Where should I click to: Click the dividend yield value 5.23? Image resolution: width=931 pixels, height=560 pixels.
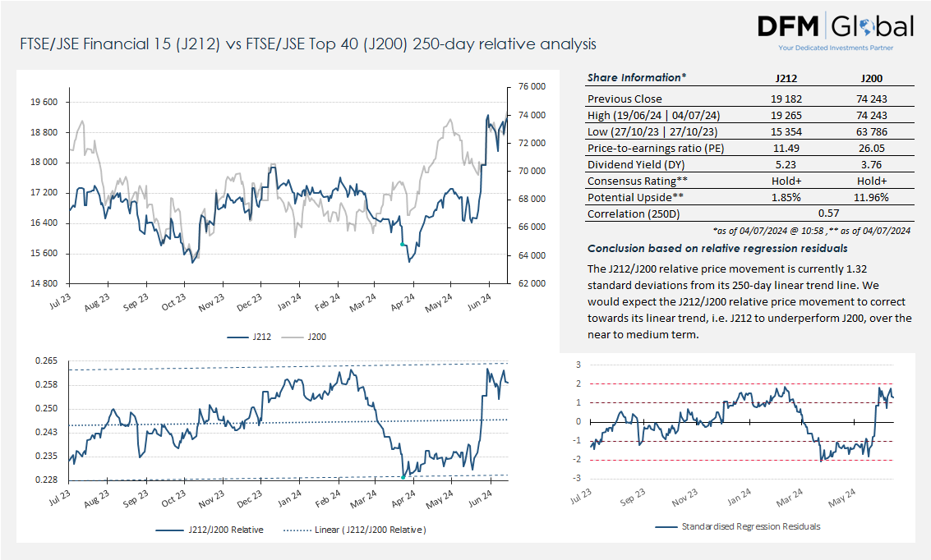click(786, 165)
